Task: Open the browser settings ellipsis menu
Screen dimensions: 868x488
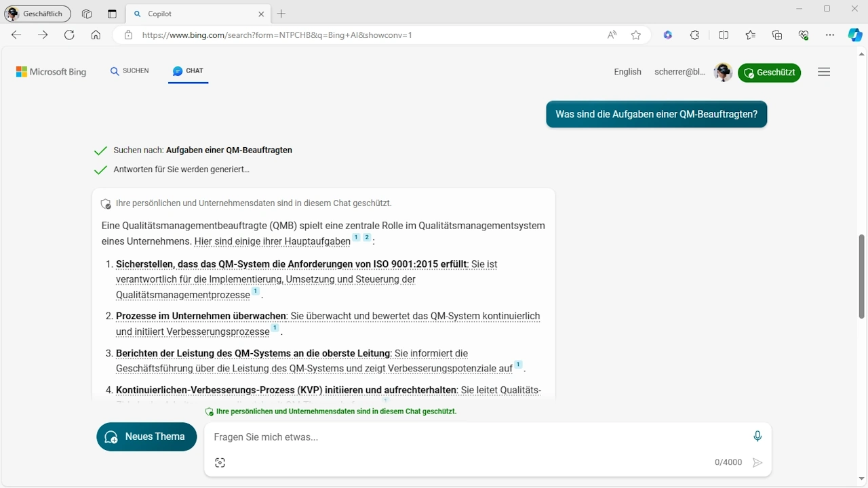Action: pyautogui.click(x=830, y=35)
